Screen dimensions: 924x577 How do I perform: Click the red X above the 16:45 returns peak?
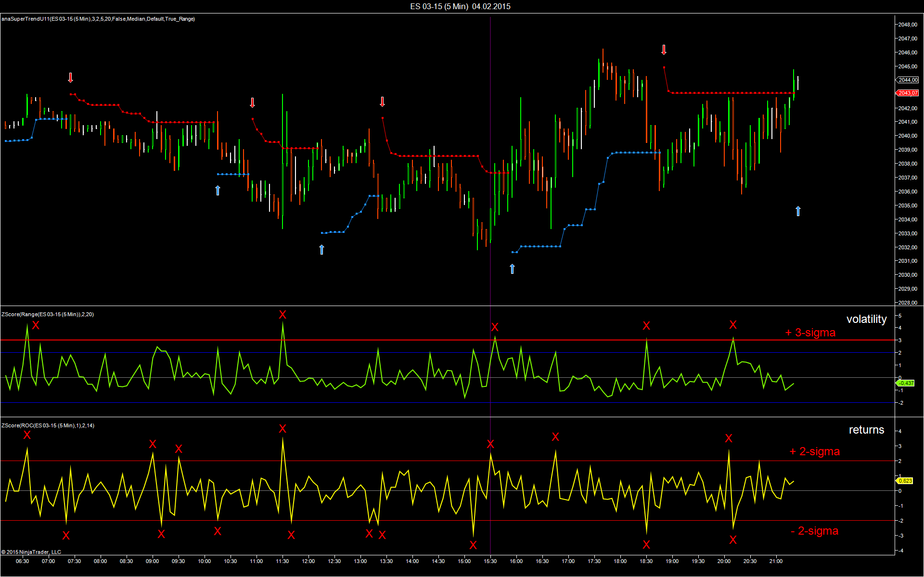pos(555,437)
